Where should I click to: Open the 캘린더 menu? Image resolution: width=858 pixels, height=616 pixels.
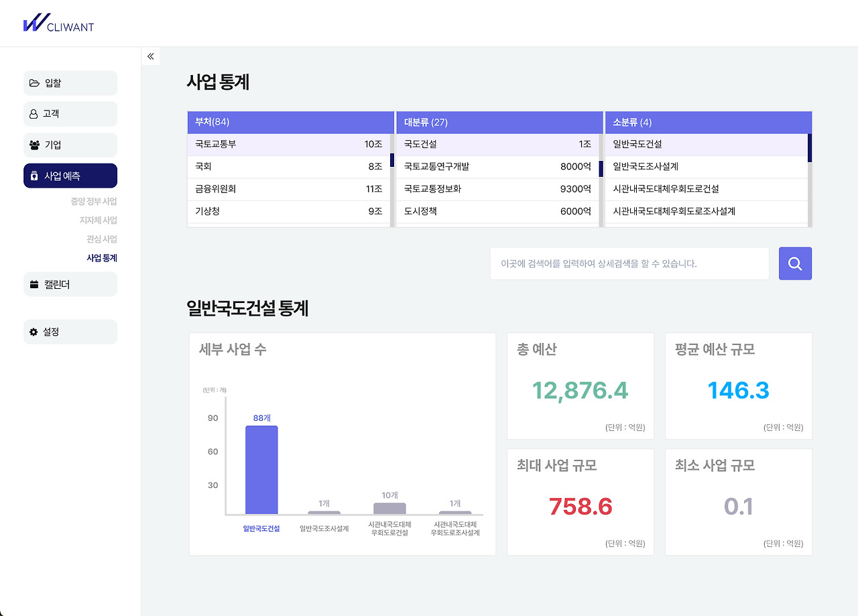pos(70,284)
